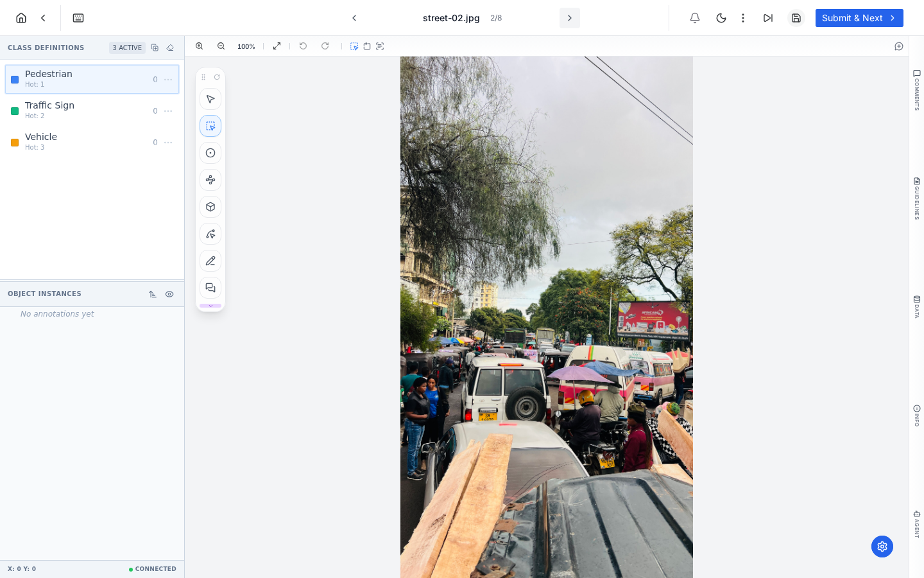Select the Pedestrian class
This screenshot has height=578, width=924.
(92, 79)
